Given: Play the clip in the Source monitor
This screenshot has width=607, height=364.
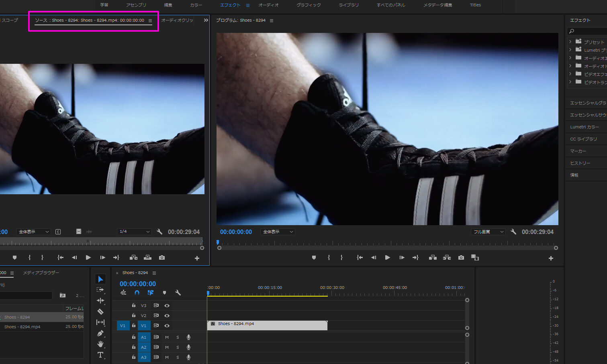Looking at the screenshot, I should coord(88,258).
